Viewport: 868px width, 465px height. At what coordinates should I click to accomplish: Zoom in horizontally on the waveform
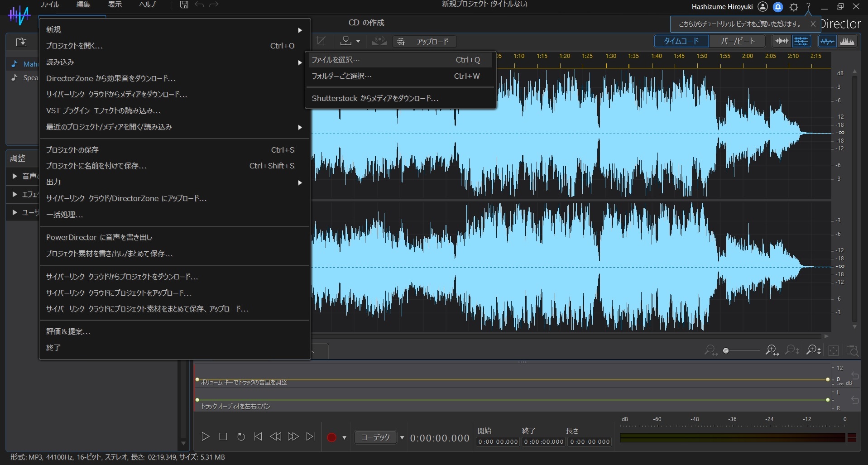771,350
